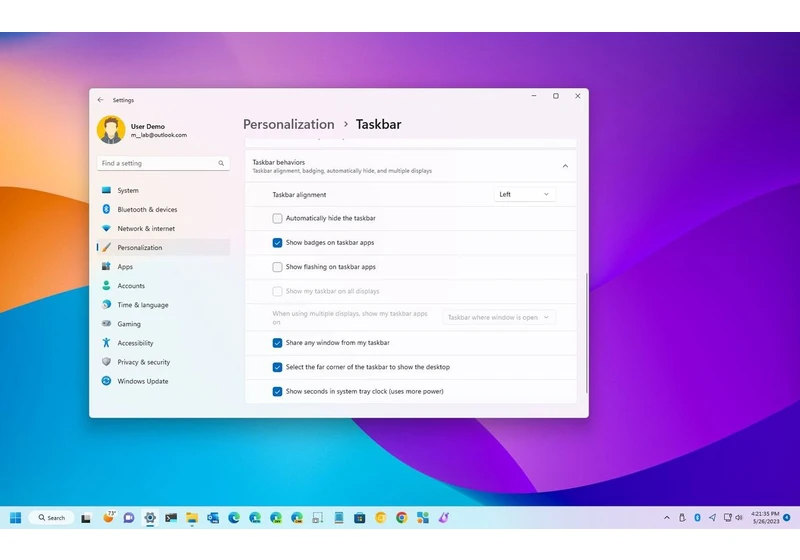This screenshot has height=560, width=800.
Task: Open the Taskbar where window is open dropdown
Action: coord(499,317)
